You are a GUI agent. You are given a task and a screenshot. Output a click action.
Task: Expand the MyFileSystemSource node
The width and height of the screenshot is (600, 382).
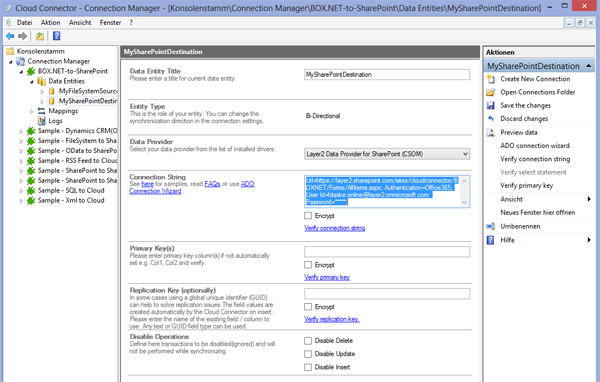42,91
